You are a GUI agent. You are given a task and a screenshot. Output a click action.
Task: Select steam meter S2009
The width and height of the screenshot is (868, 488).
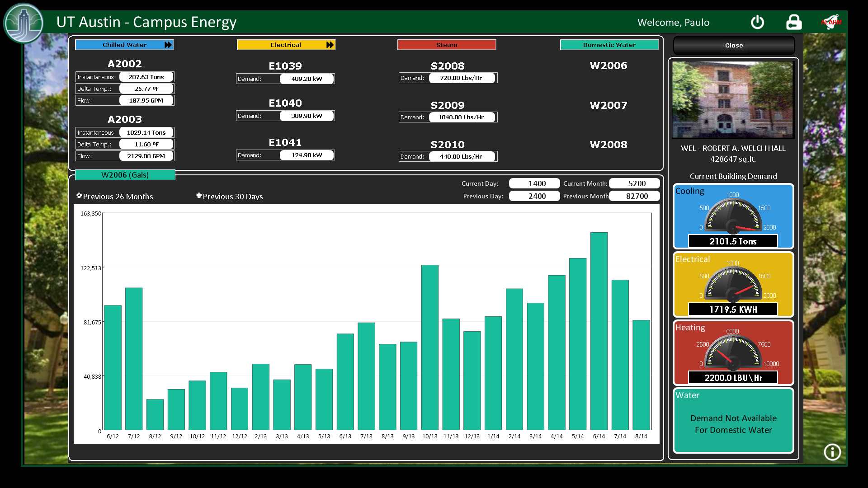point(448,105)
